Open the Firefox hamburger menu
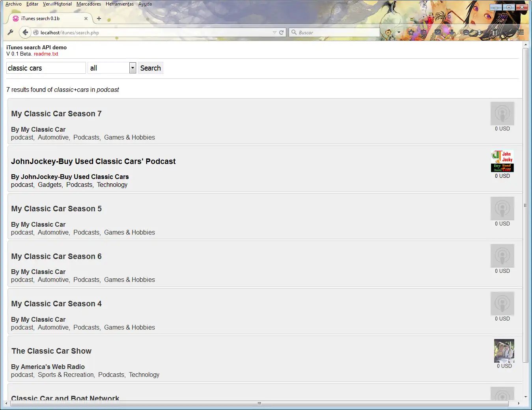This screenshot has width=532, height=410. coord(521,32)
